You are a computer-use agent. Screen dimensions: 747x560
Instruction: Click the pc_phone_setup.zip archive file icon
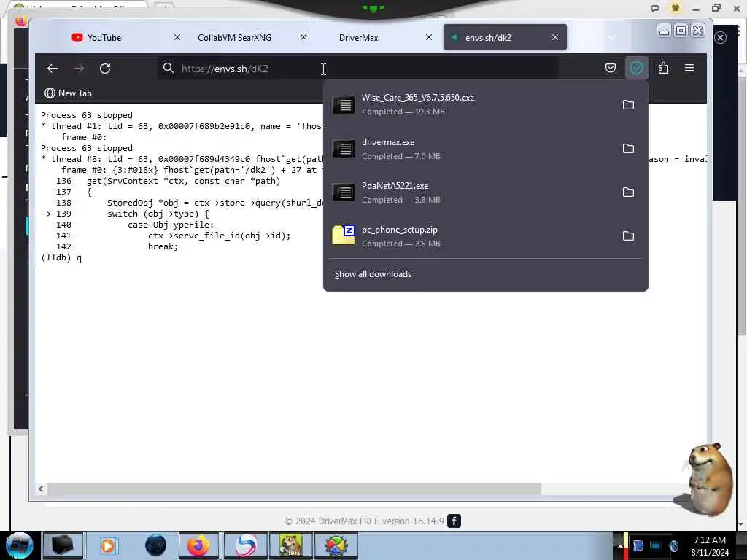(344, 235)
